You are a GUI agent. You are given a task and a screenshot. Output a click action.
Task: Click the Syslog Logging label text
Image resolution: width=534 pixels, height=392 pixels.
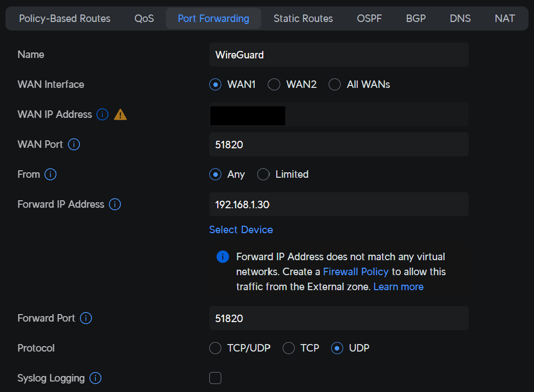pyautogui.click(x=51, y=378)
